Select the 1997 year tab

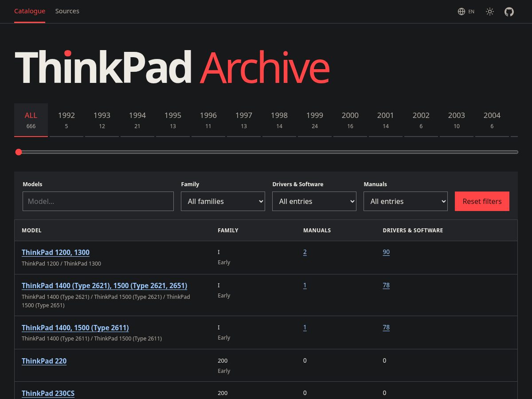tap(244, 120)
